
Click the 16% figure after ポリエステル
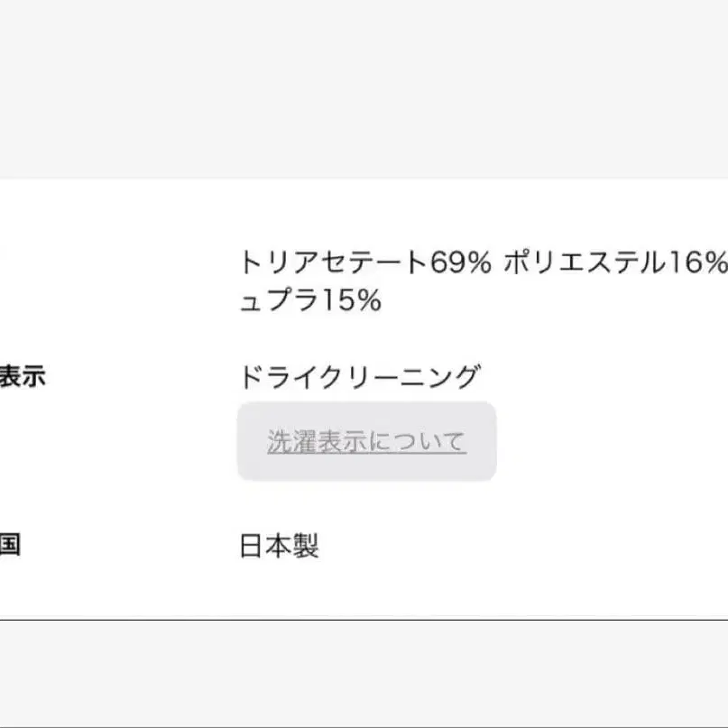(698, 263)
